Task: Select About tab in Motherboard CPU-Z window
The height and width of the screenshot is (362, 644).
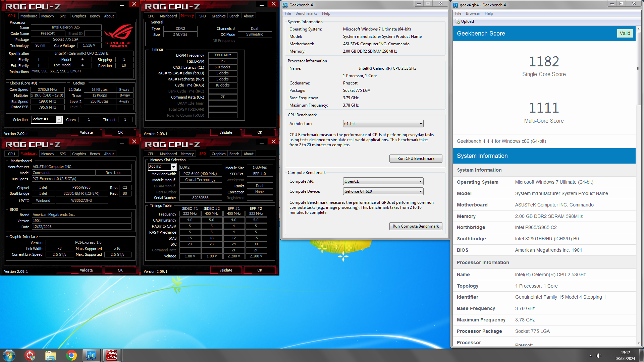Action: [109, 154]
